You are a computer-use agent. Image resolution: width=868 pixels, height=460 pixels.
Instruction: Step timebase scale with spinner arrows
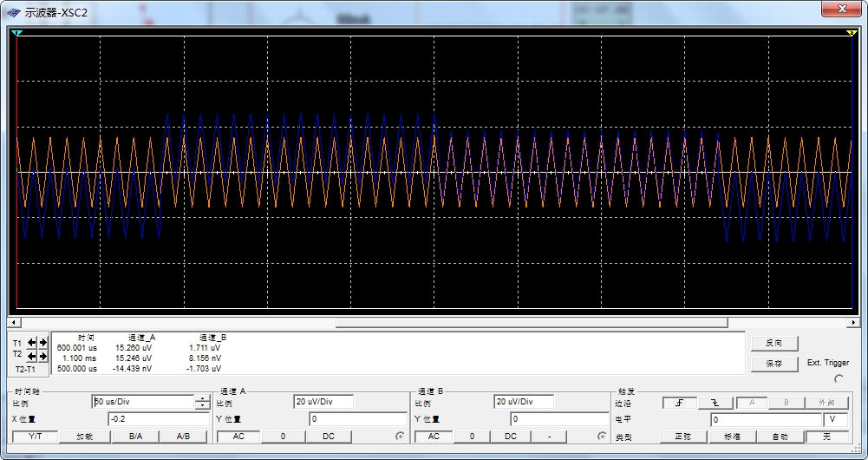click(202, 402)
